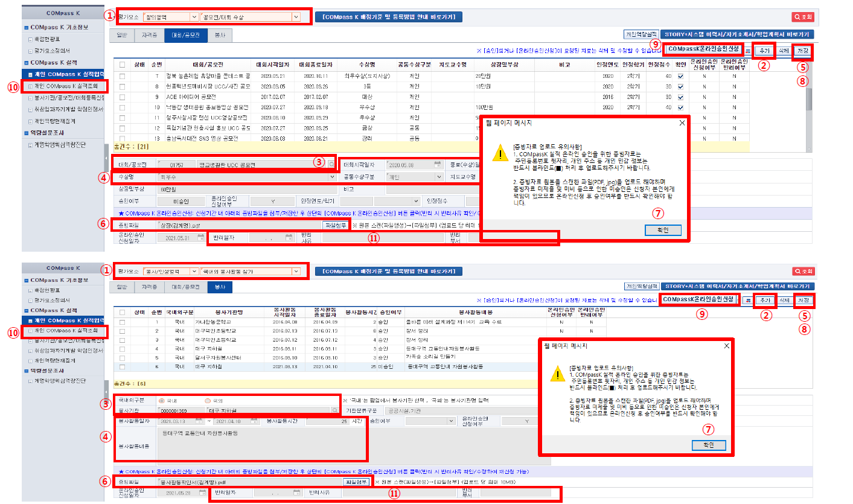The image size is (853, 504).
Task: Click red 조회 search button in volunteer screen
Action: [803, 271]
